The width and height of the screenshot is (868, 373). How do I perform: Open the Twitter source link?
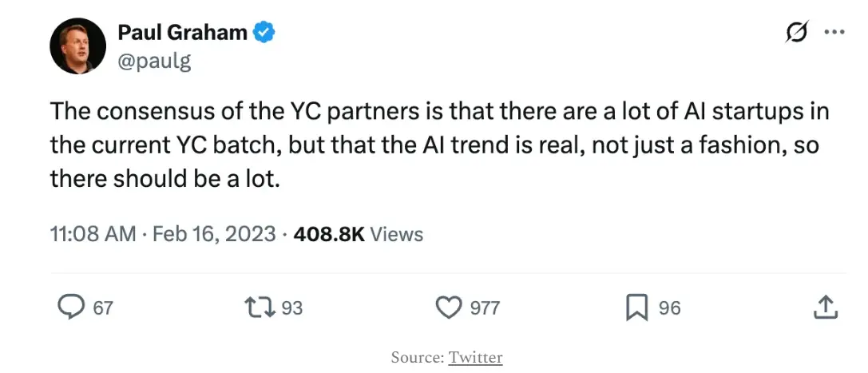[475, 357]
